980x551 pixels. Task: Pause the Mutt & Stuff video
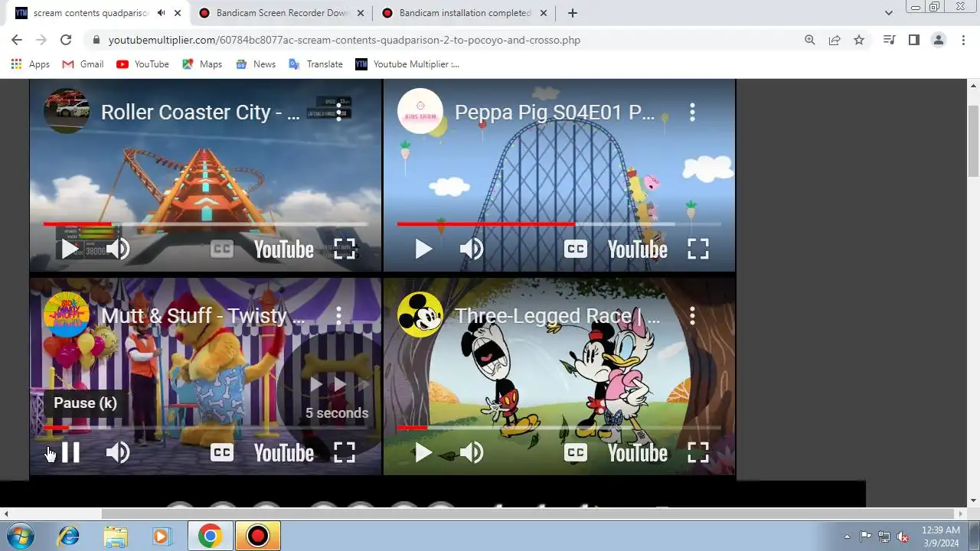pyautogui.click(x=70, y=452)
